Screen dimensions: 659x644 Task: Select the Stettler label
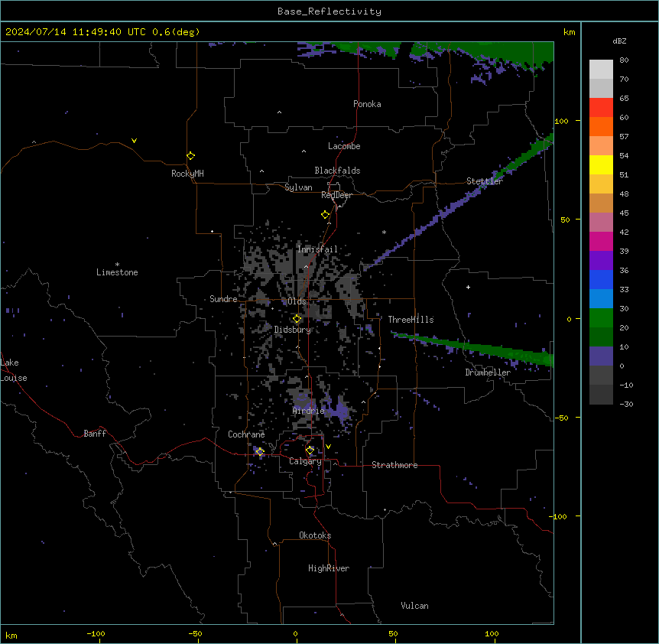pyautogui.click(x=484, y=181)
